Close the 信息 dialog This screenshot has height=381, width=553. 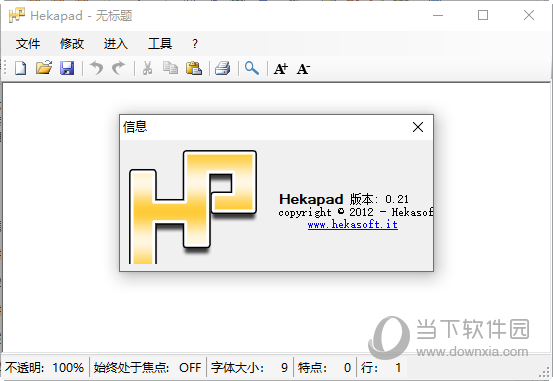click(418, 127)
